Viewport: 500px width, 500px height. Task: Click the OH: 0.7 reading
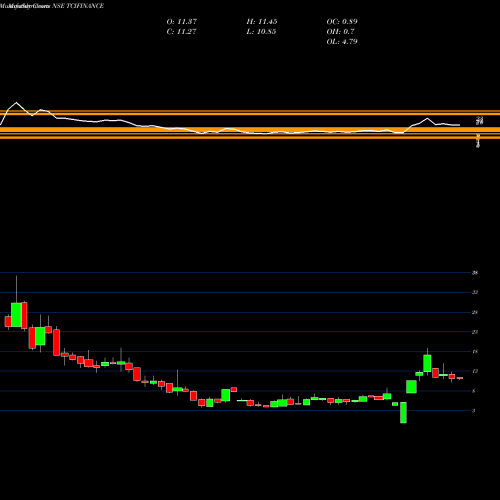[340, 32]
